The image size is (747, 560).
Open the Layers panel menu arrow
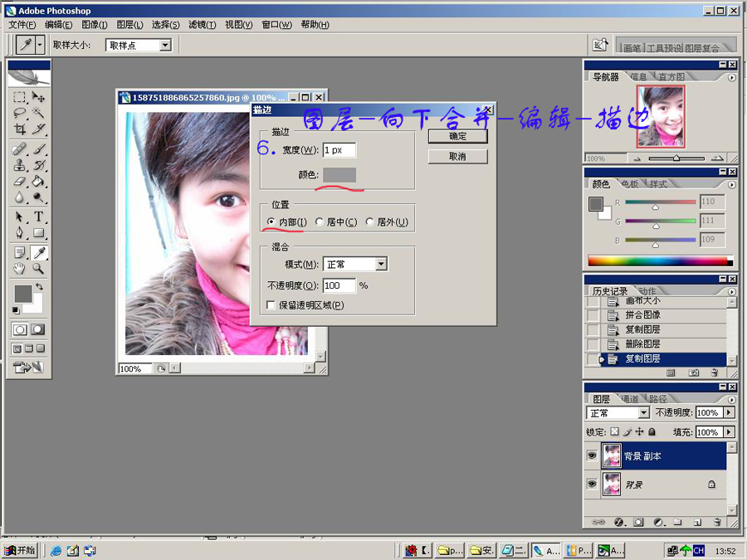click(731, 399)
